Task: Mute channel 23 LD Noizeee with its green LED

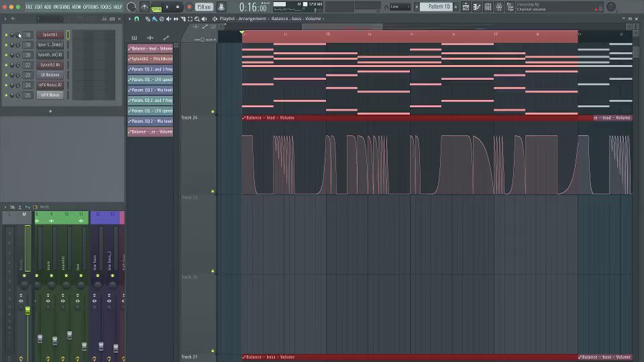Action: (6, 75)
